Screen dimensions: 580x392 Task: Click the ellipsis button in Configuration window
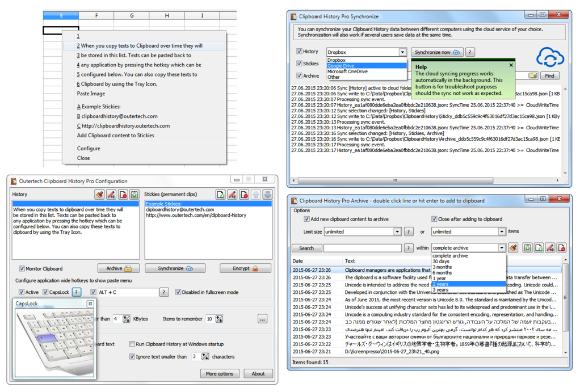pyautogui.click(x=262, y=319)
